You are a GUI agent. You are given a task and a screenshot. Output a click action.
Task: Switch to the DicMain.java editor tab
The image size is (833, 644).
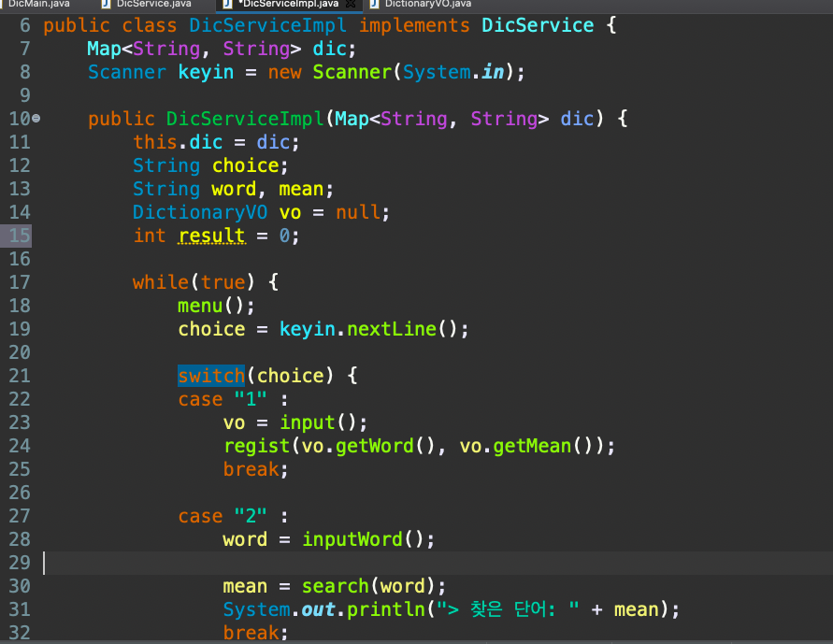pyautogui.click(x=38, y=4)
